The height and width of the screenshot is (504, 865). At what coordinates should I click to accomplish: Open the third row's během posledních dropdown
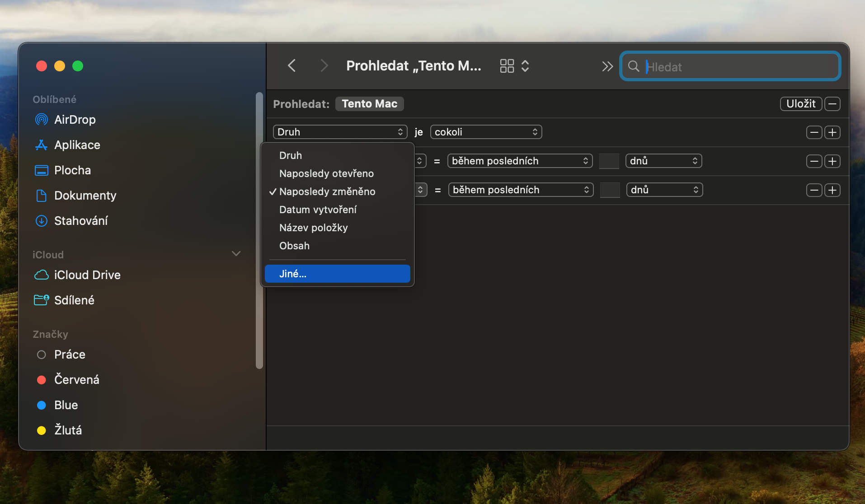pos(521,190)
